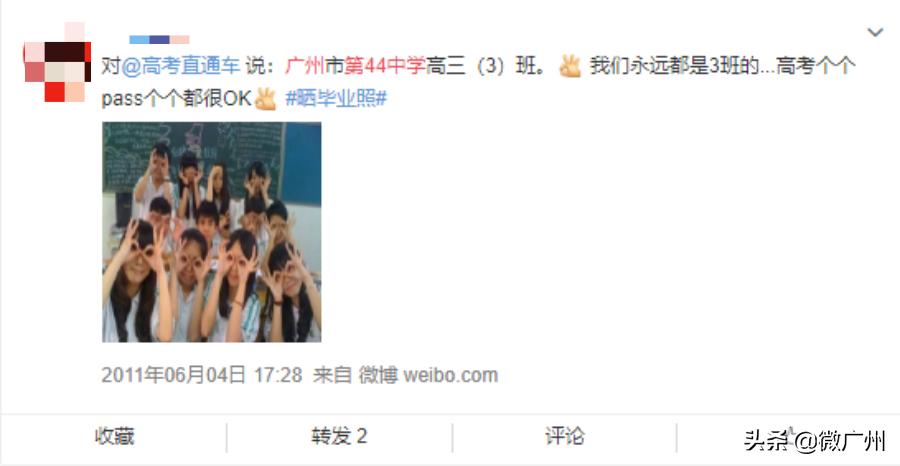The height and width of the screenshot is (466, 900).
Task: Open the red 第44中学 keyword link
Action: [x=385, y=66]
